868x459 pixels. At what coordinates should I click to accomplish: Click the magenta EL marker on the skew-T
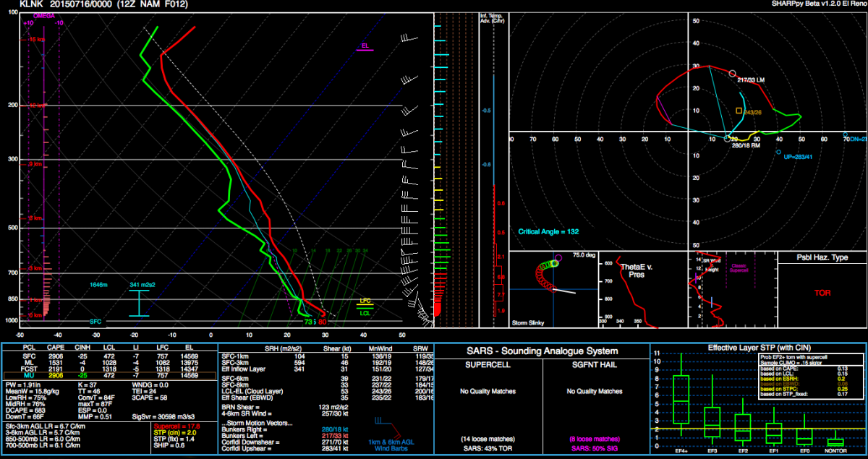[x=366, y=46]
